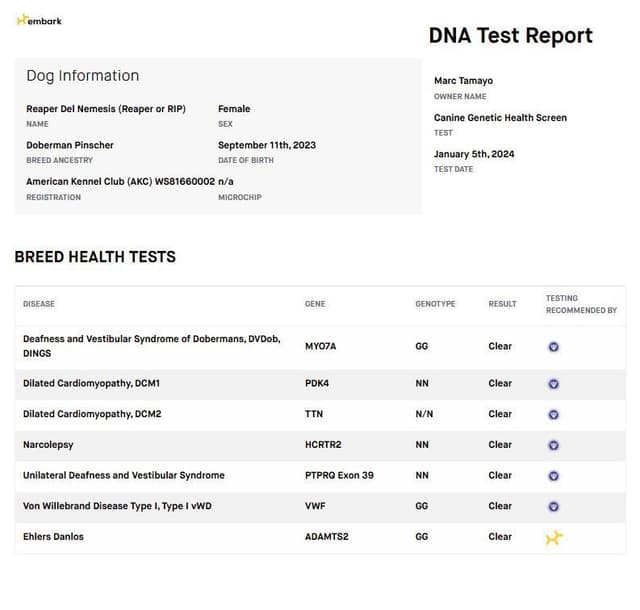The height and width of the screenshot is (610, 640).
Task: Click the BREED HEALTH TESTS heading
Action: (x=95, y=257)
